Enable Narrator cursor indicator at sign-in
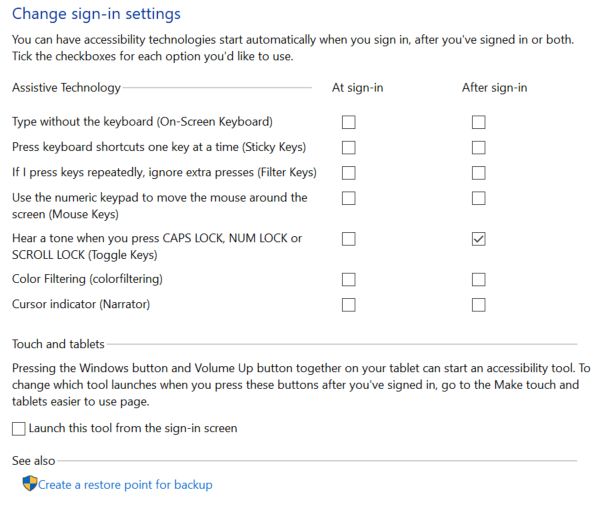 tap(348, 305)
